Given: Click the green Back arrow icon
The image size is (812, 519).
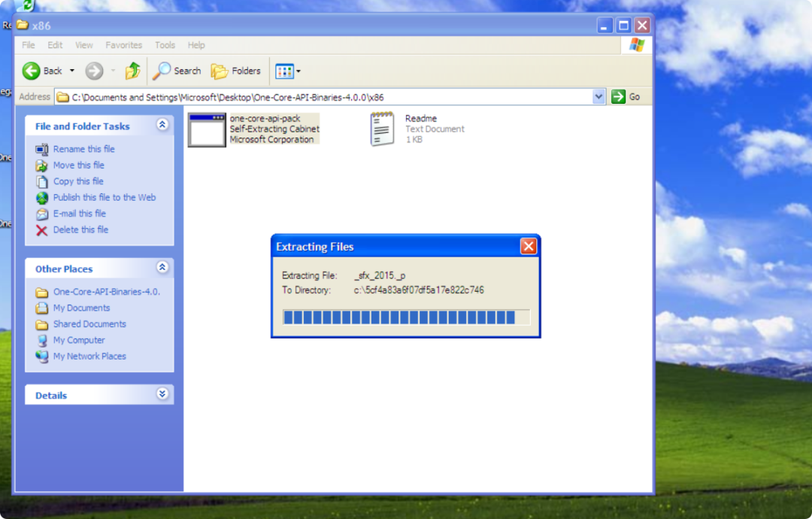Looking at the screenshot, I should (32, 71).
